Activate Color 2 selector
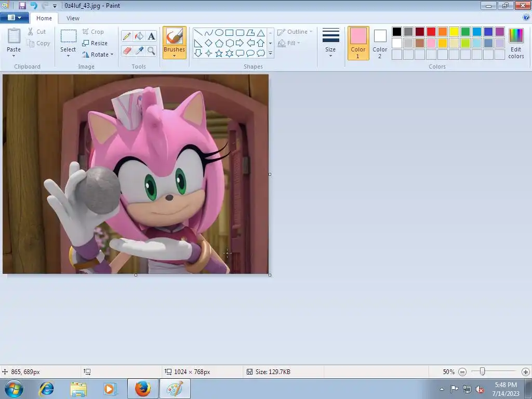Image resolution: width=532 pixels, height=399 pixels. 380,43
